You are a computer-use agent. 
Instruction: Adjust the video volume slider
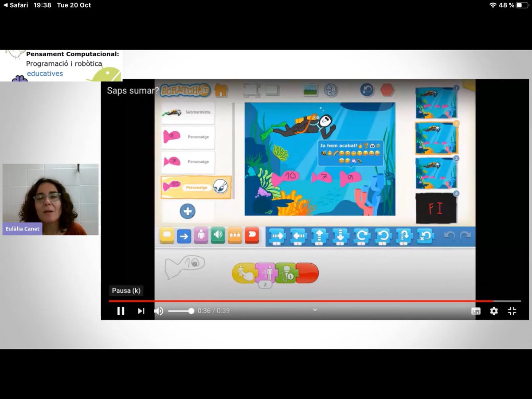pos(181,311)
